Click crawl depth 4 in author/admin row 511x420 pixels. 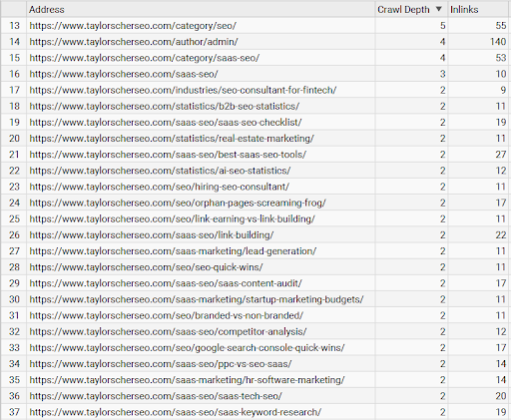[x=442, y=42]
